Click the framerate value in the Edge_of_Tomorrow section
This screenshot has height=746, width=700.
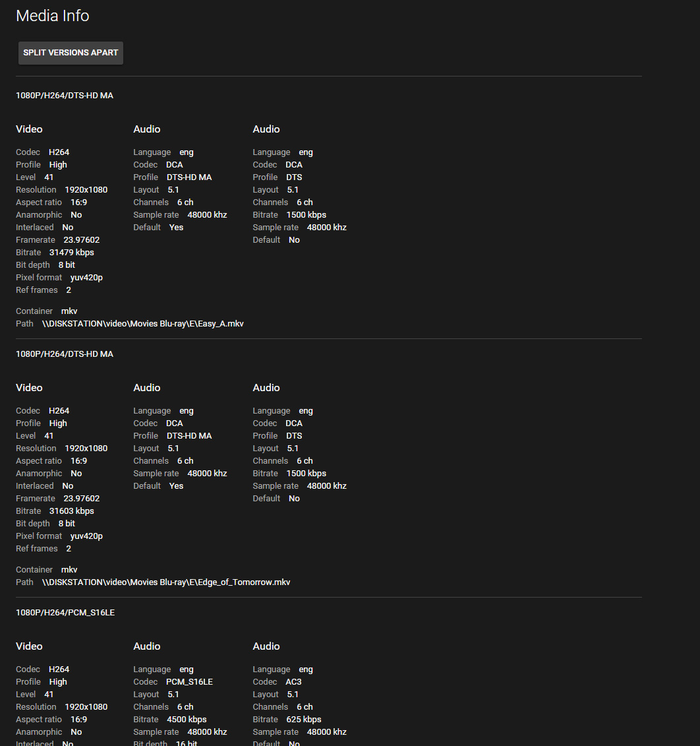[81, 499]
